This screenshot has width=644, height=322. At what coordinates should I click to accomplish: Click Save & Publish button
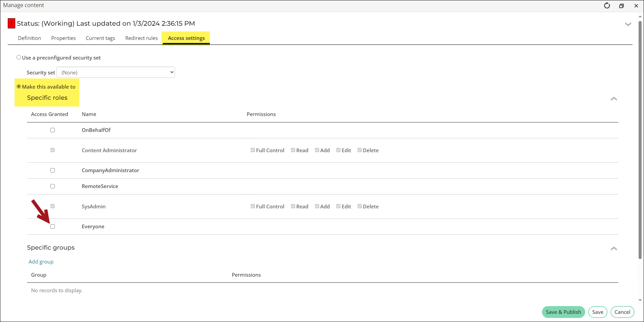tap(563, 312)
